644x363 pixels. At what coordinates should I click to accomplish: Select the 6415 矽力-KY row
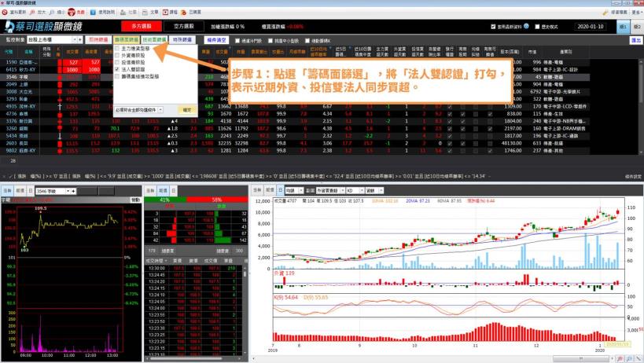tap(295, 70)
